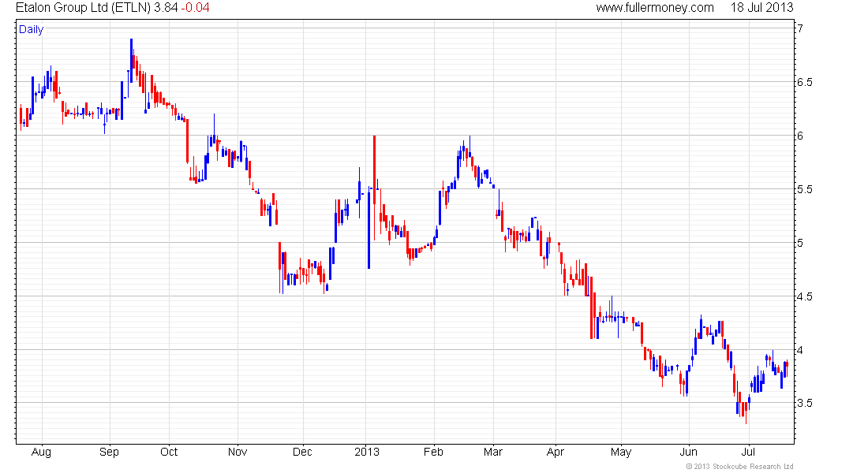Click the Apr month label
This screenshot has height=473, width=868.
point(556,452)
